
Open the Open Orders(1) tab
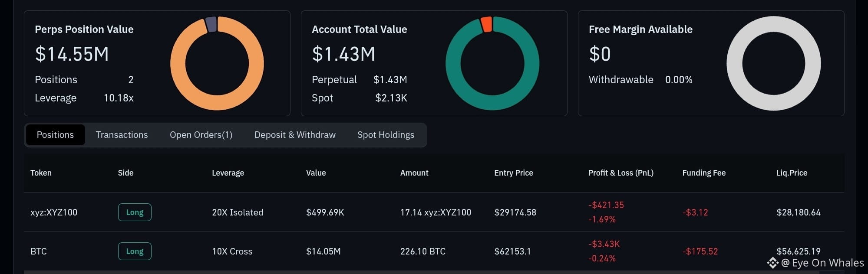click(x=201, y=135)
